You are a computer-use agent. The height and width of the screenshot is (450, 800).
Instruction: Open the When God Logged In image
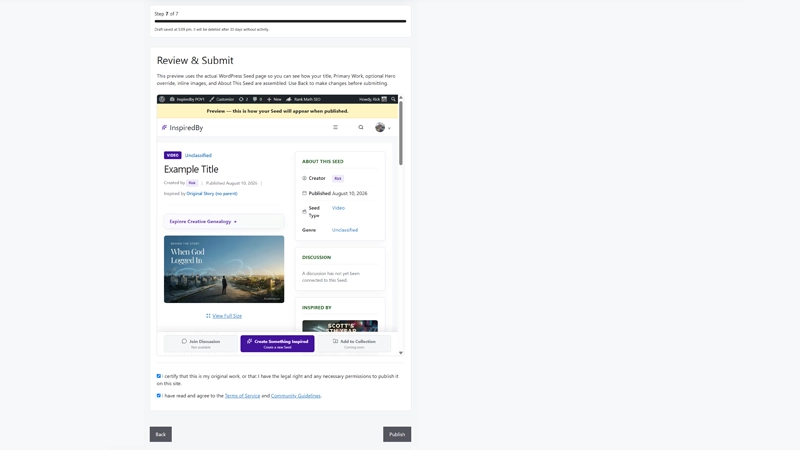coord(224,269)
